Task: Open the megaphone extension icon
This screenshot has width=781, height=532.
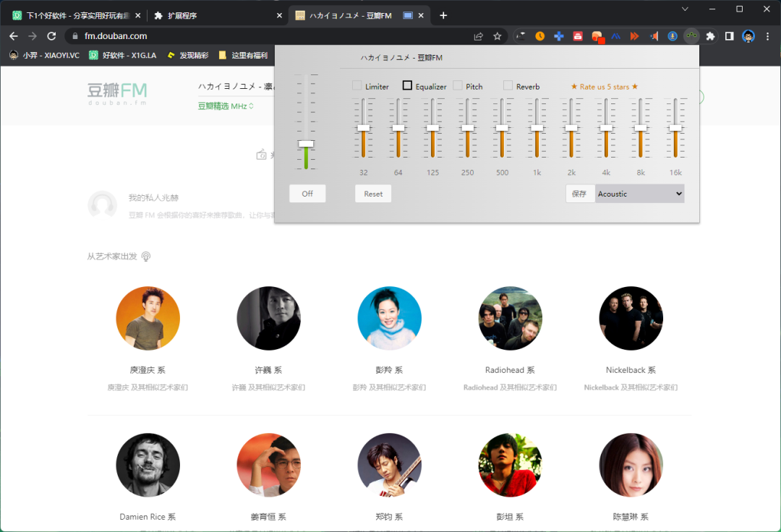Action: (x=654, y=36)
